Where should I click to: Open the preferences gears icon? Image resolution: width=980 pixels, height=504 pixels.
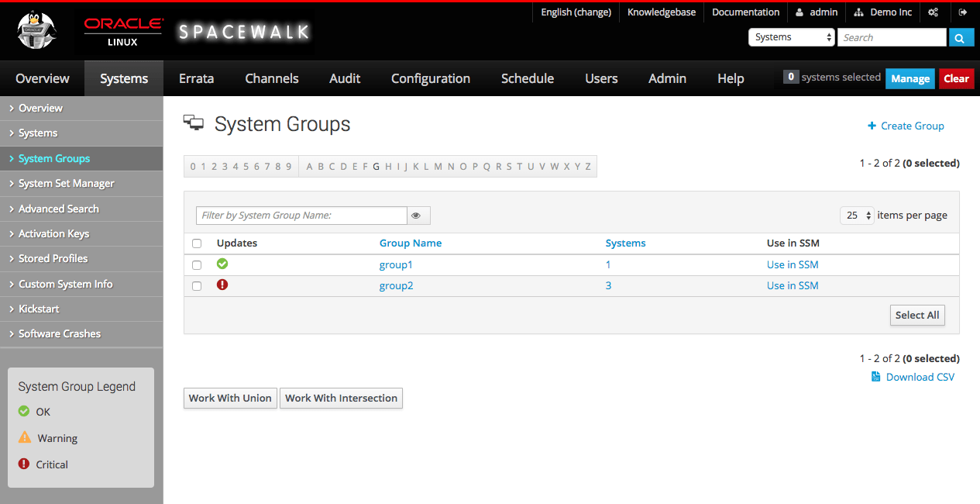point(934,12)
